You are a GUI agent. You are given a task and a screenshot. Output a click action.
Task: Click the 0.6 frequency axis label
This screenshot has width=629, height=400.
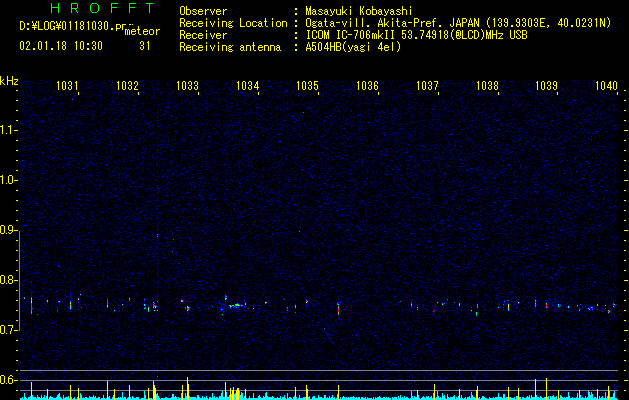click(9, 380)
